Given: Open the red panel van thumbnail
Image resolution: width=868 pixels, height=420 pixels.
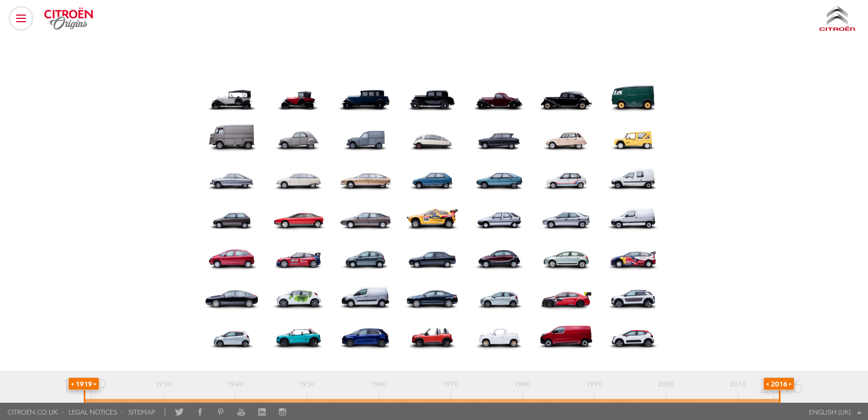Looking at the screenshot, I should 566,336.
